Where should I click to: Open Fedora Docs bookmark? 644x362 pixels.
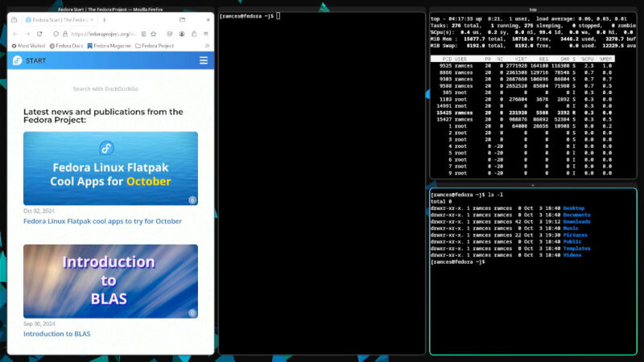[66, 46]
